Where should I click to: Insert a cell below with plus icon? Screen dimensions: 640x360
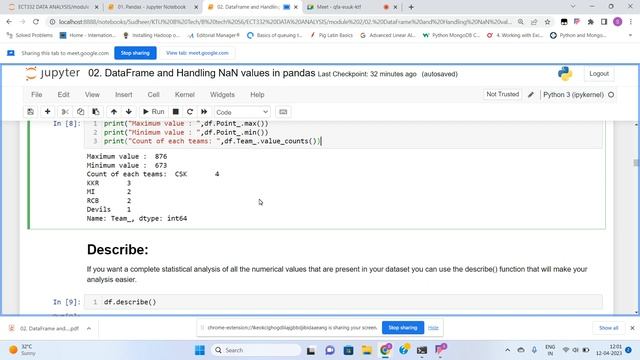pyautogui.click(x=47, y=112)
